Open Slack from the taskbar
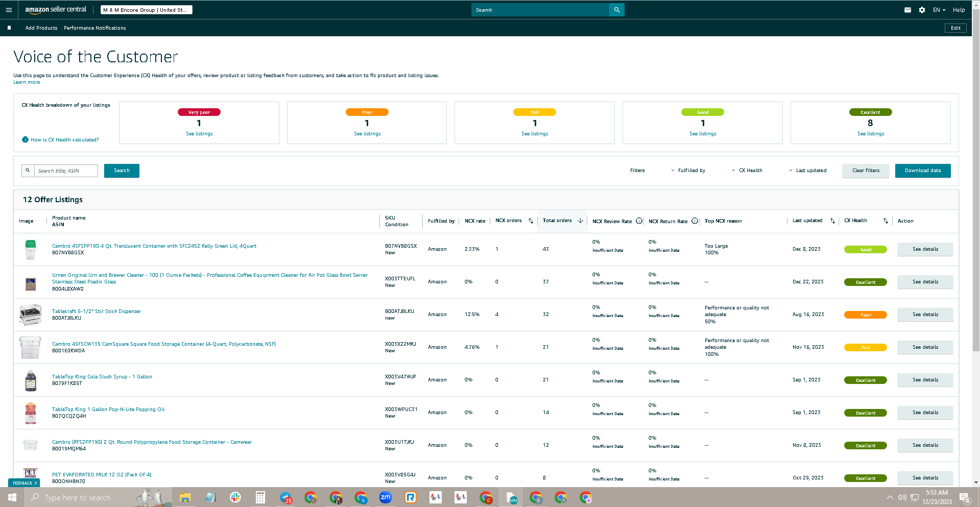Image resolution: width=980 pixels, height=507 pixels. pyautogui.click(x=235, y=497)
